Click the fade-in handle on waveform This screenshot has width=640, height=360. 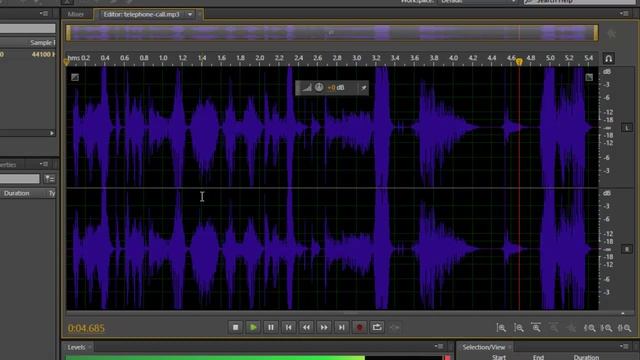click(75, 77)
